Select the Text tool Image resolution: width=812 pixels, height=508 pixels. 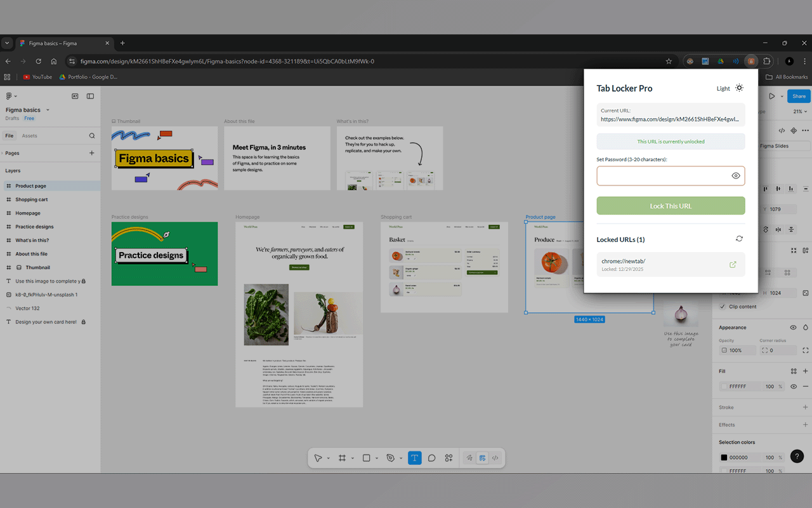tap(415, 458)
